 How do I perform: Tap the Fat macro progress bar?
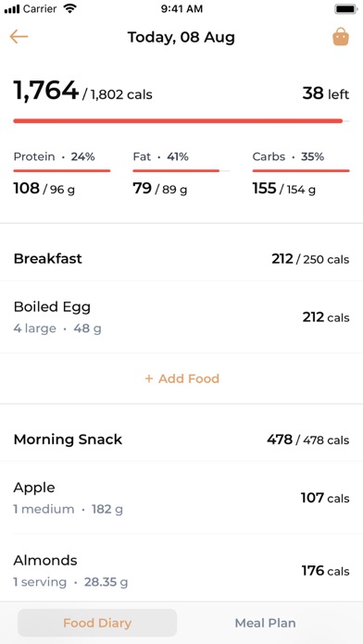point(181,170)
